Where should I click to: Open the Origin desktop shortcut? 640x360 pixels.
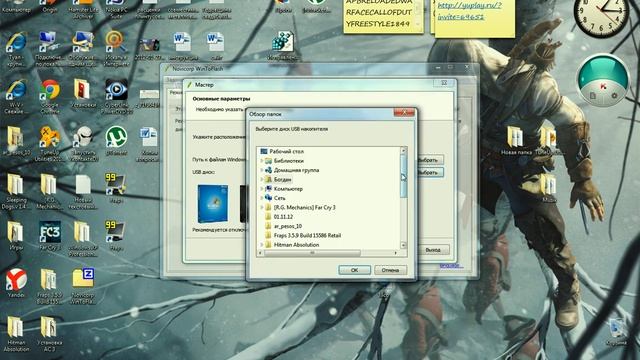(49, 7)
